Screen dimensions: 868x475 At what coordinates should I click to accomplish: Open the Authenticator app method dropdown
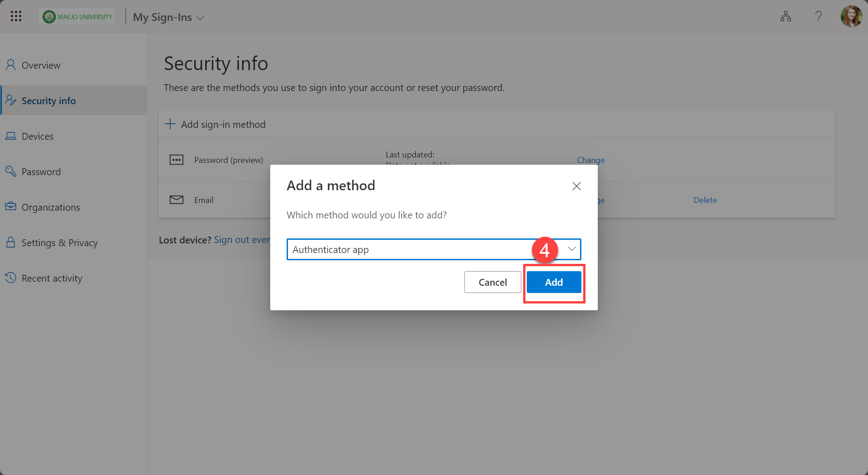(571, 249)
